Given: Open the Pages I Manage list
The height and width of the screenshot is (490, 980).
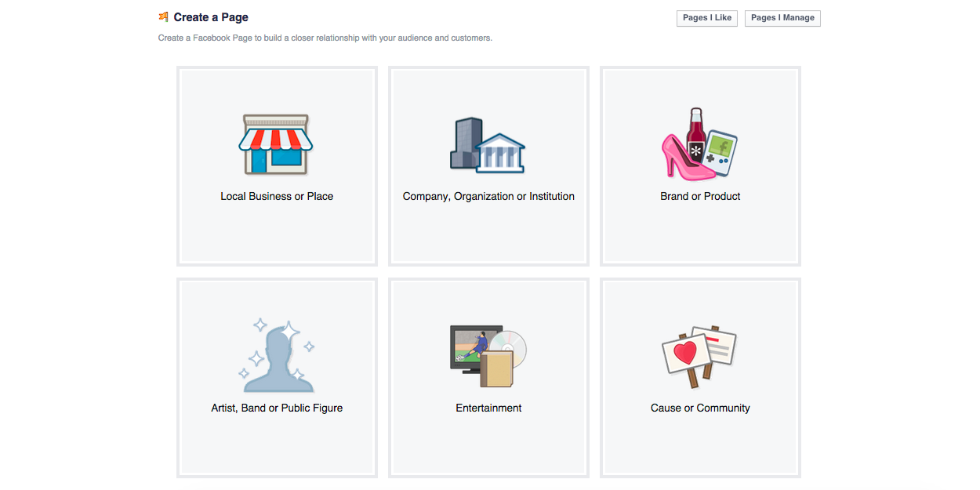Looking at the screenshot, I should point(782,18).
